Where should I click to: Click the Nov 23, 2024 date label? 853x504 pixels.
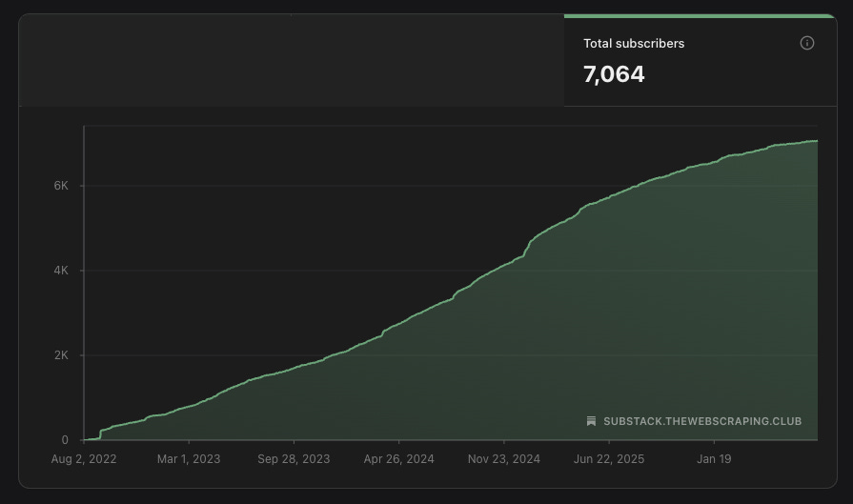coord(504,459)
